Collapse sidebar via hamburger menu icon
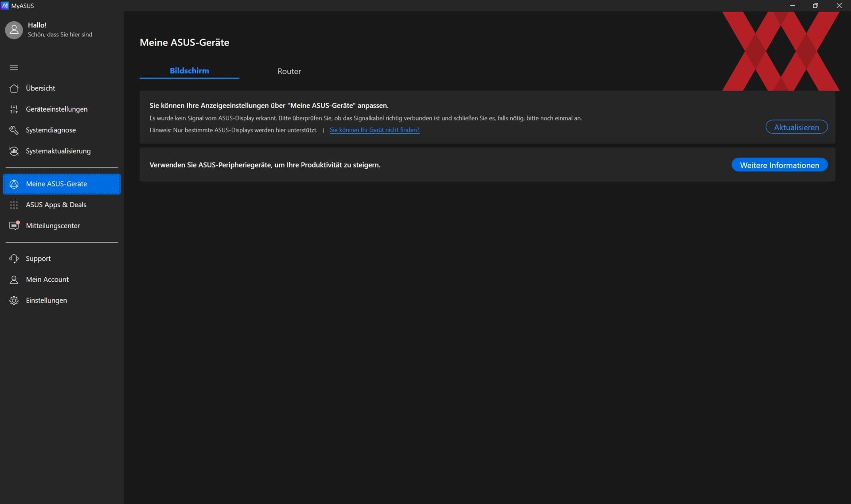The width and height of the screenshot is (851, 504). 14,68
